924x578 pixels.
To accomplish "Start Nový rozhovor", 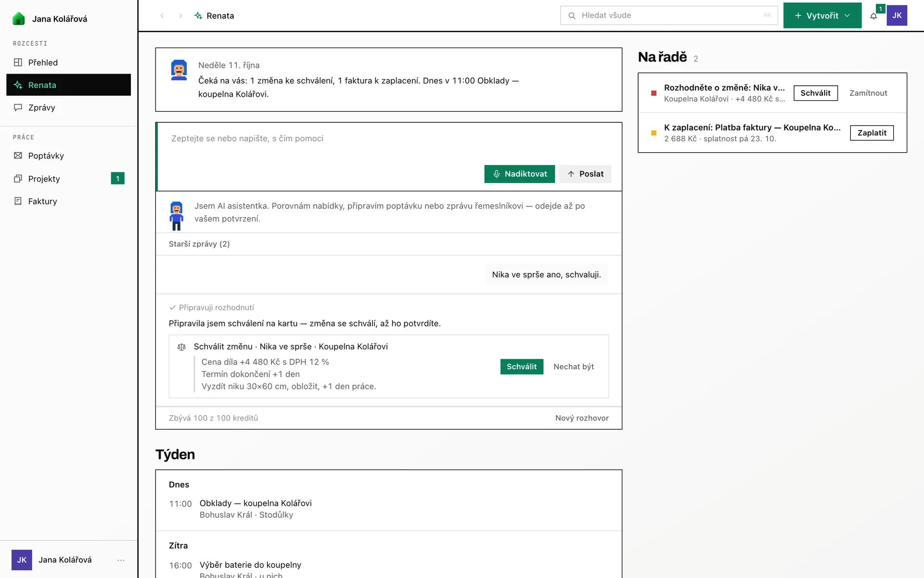I will click(582, 418).
